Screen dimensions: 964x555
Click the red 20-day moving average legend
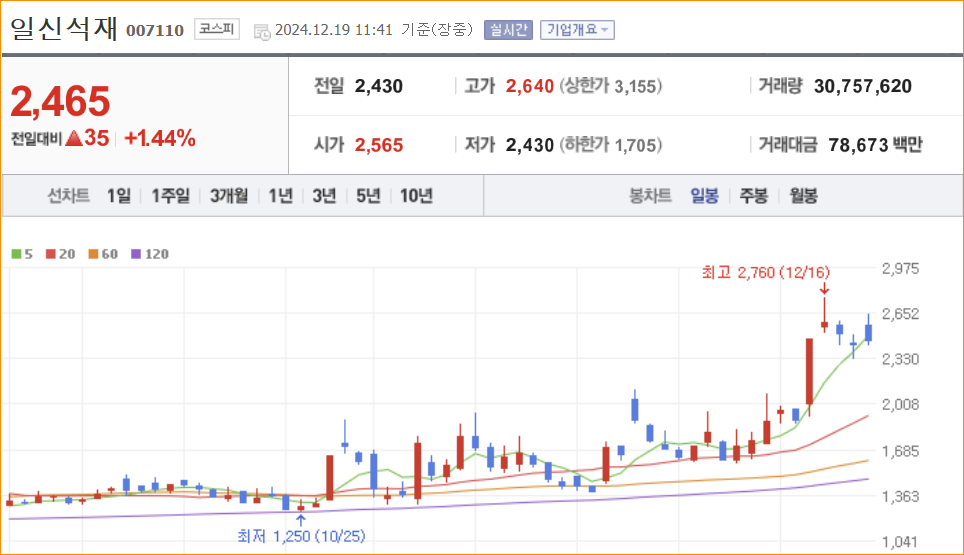(60, 254)
